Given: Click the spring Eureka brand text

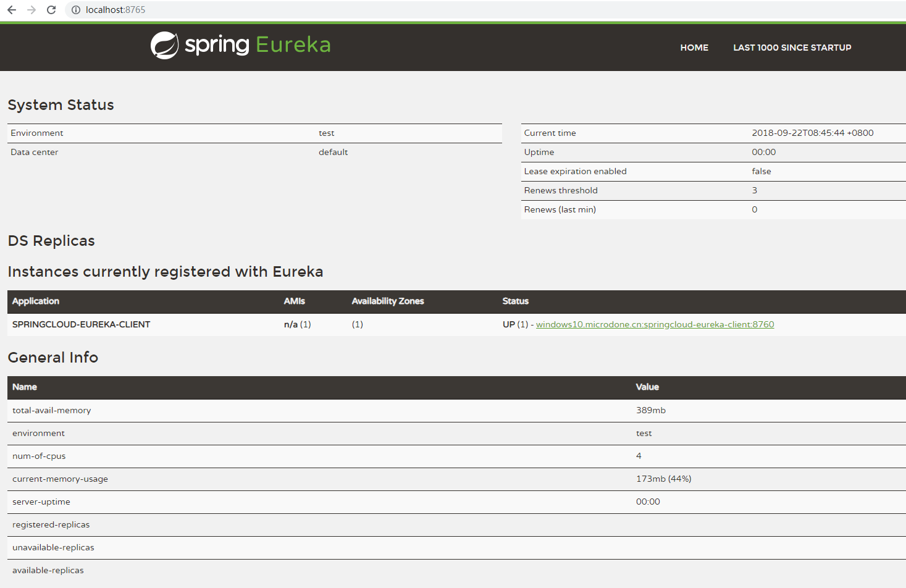Looking at the screenshot, I should pos(258,45).
